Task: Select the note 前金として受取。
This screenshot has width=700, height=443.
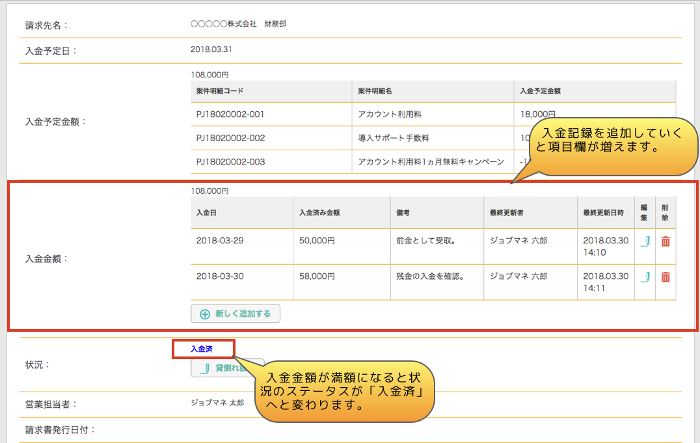Action: pyautogui.click(x=426, y=241)
